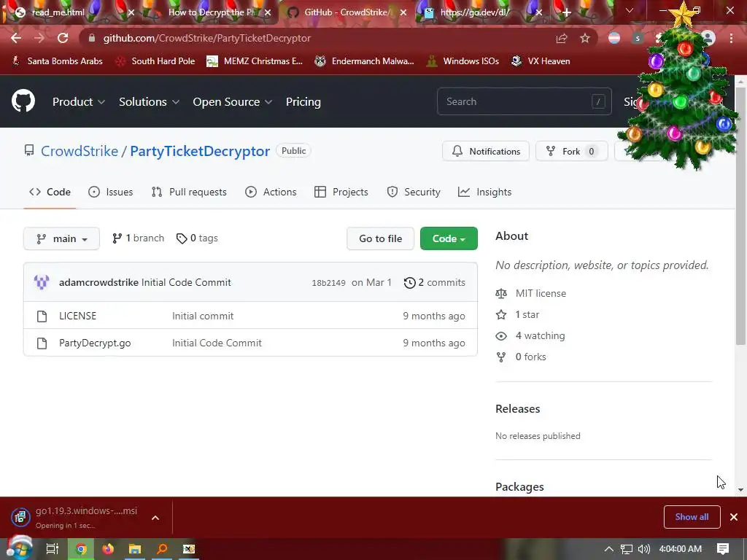Open the LICENSE file
Viewport: 747px width, 560px height.
click(x=77, y=316)
